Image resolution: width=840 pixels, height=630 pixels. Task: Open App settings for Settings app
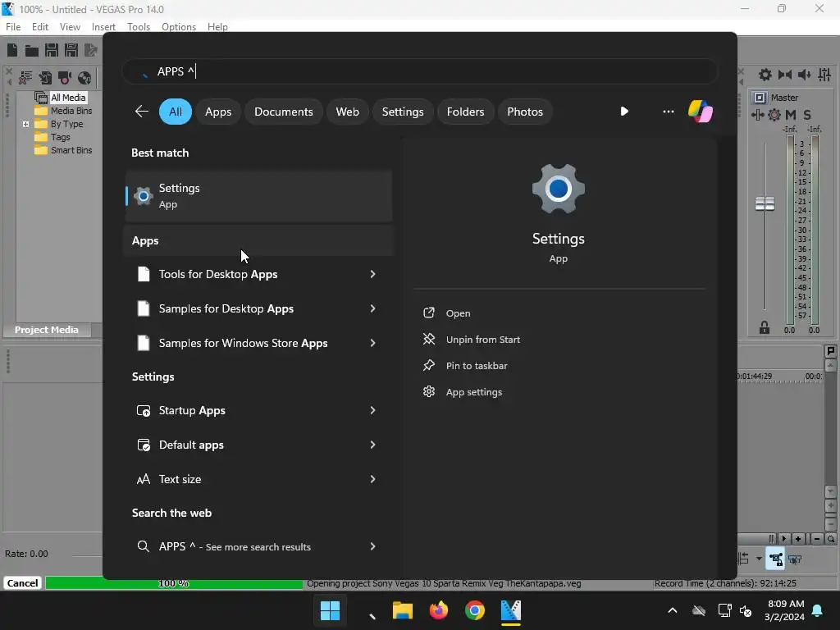coord(463,392)
